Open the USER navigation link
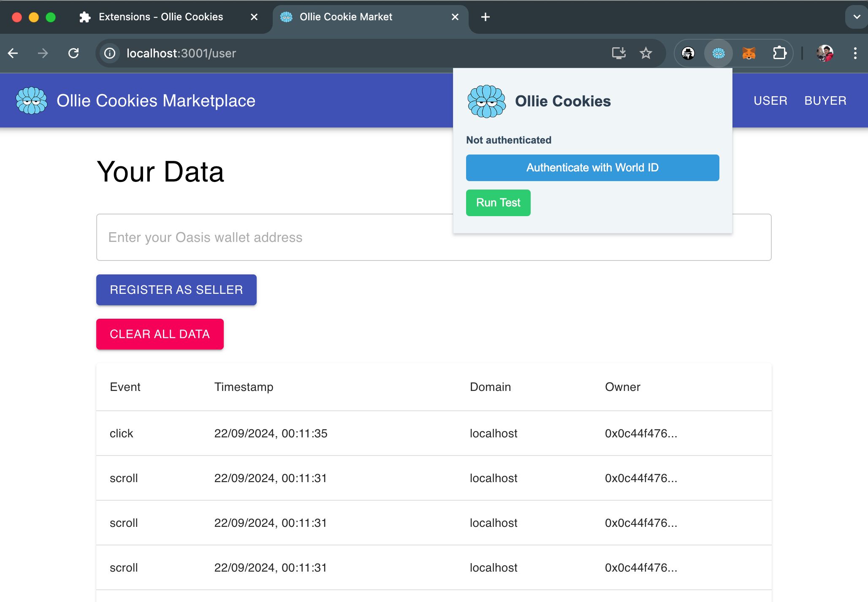This screenshot has height=602, width=868. coord(770,100)
